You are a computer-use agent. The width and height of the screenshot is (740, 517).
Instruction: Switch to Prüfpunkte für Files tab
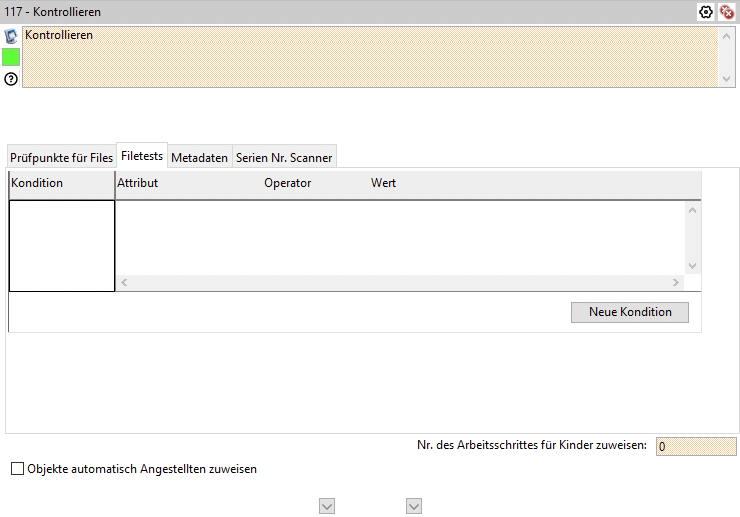[x=61, y=158]
